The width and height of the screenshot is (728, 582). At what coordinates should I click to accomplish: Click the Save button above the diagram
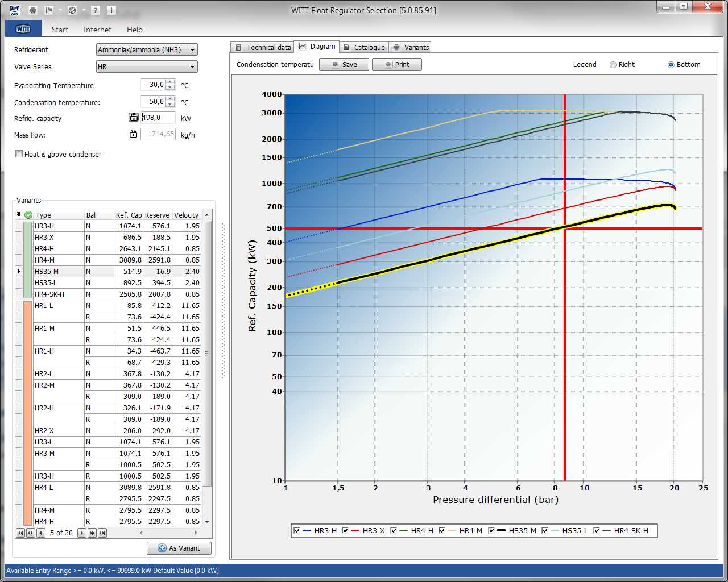tap(344, 65)
